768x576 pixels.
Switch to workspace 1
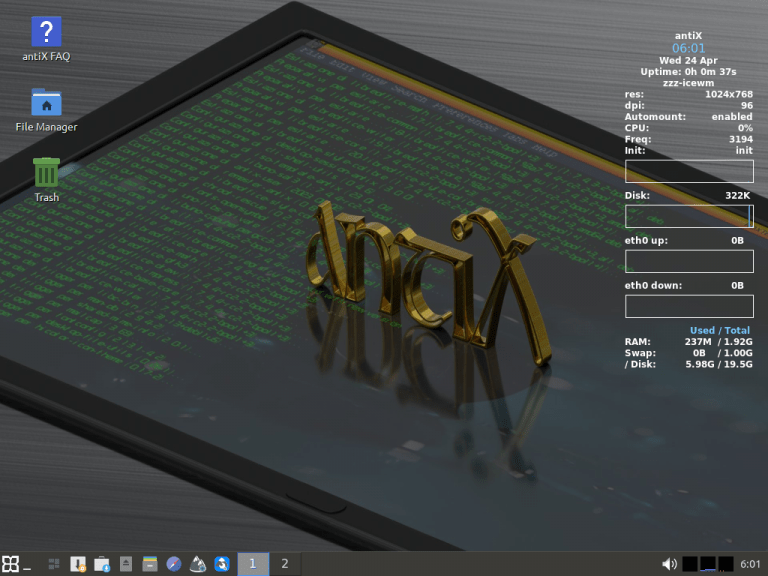(253, 564)
